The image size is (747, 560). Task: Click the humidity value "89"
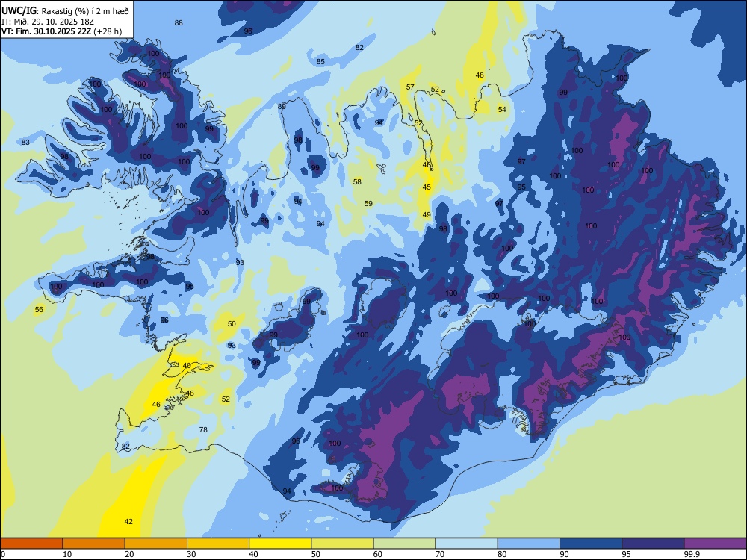pos(282,106)
